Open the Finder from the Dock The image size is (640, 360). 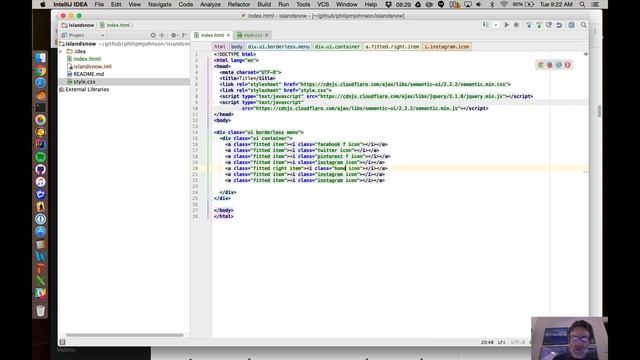pos(40,58)
